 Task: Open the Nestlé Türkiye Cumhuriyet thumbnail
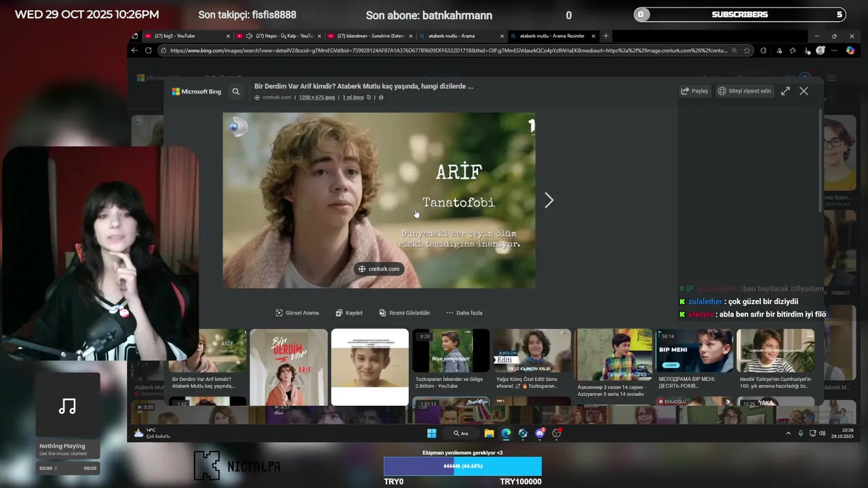[776, 359]
